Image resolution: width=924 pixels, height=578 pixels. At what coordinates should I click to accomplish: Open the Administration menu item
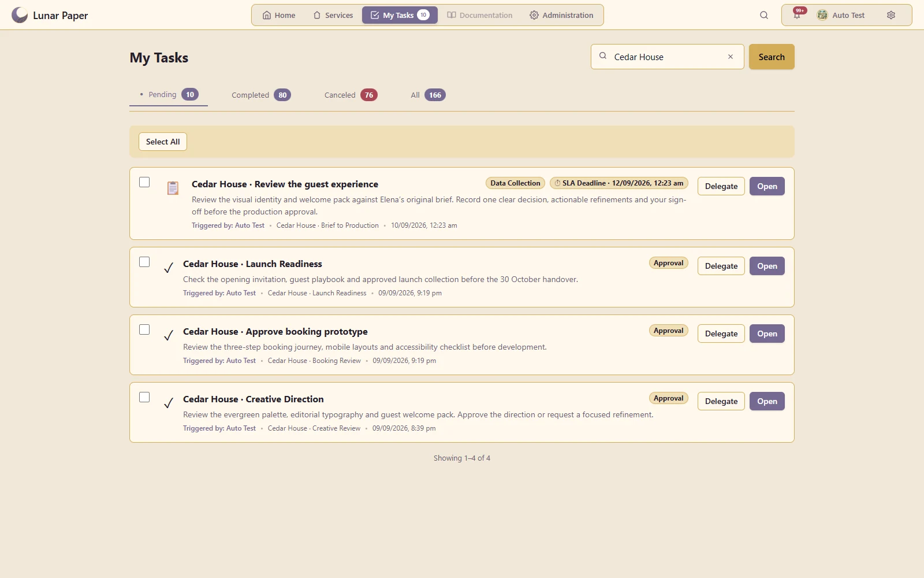561,15
